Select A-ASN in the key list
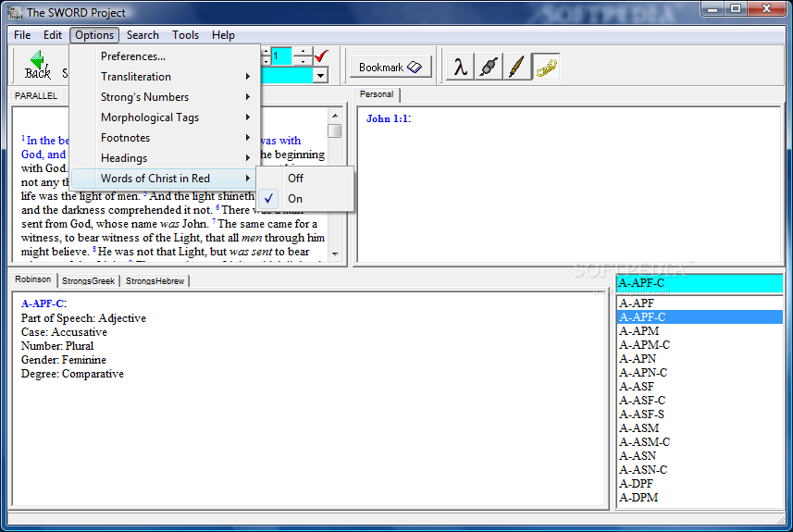 (x=700, y=455)
